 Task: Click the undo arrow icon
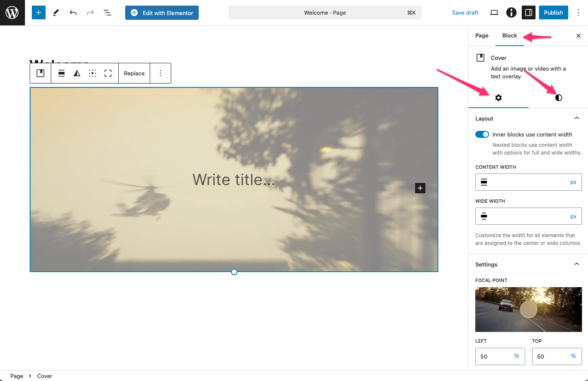[x=73, y=12]
